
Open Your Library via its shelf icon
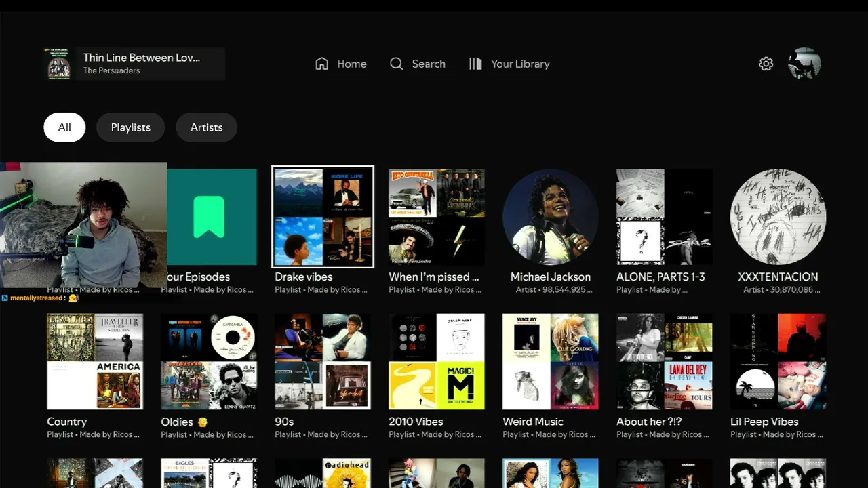[x=475, y=64]
